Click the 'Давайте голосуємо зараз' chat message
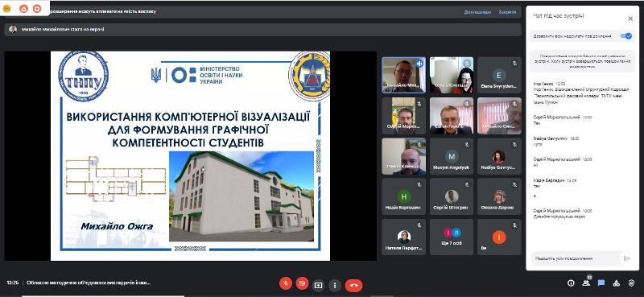Screen dimensions: 644x297 tap(559, 217)
